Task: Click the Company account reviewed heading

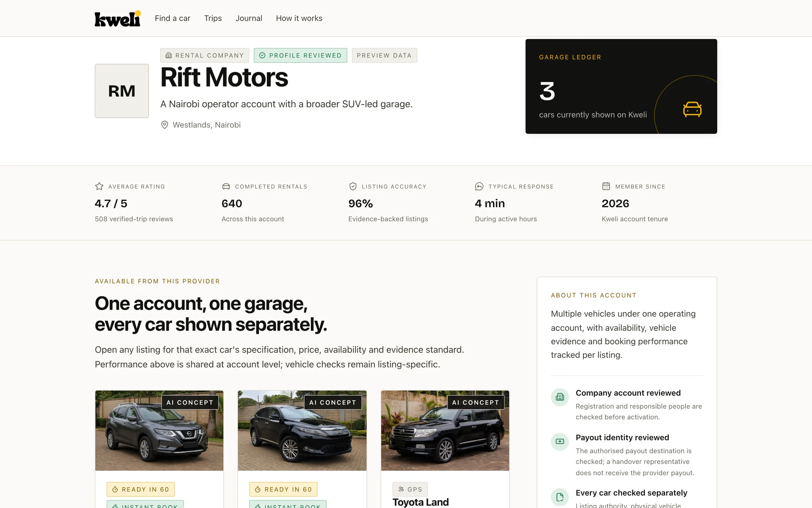Action: point(628,393)
